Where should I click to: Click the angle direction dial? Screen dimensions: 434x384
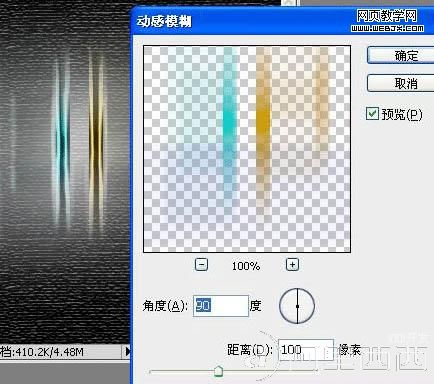tap(297, 306)
